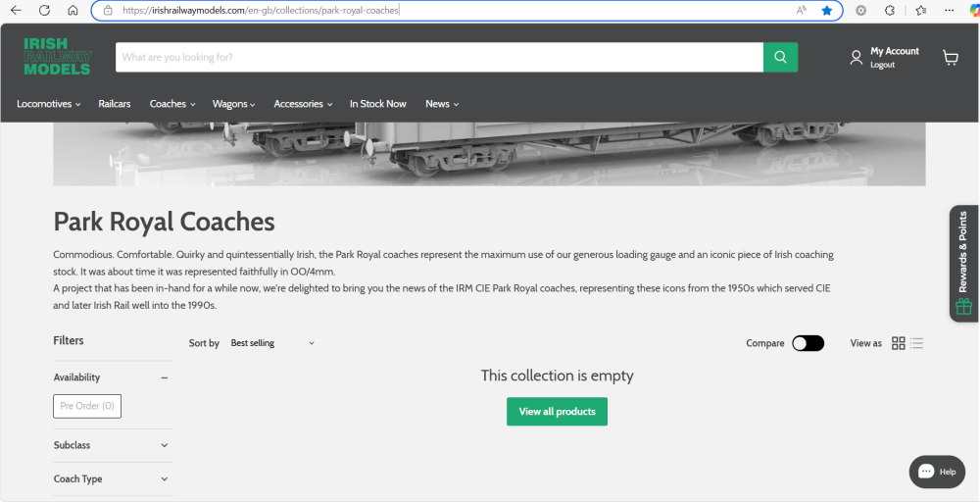Click the Irish Railway Models logo

point(58,57)
